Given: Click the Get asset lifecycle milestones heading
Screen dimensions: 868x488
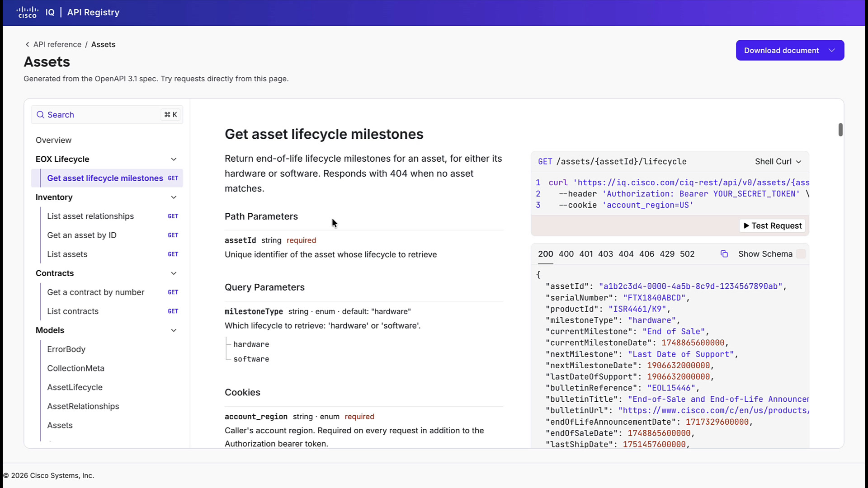Looking at the screenshot, I should coord(324,134).
